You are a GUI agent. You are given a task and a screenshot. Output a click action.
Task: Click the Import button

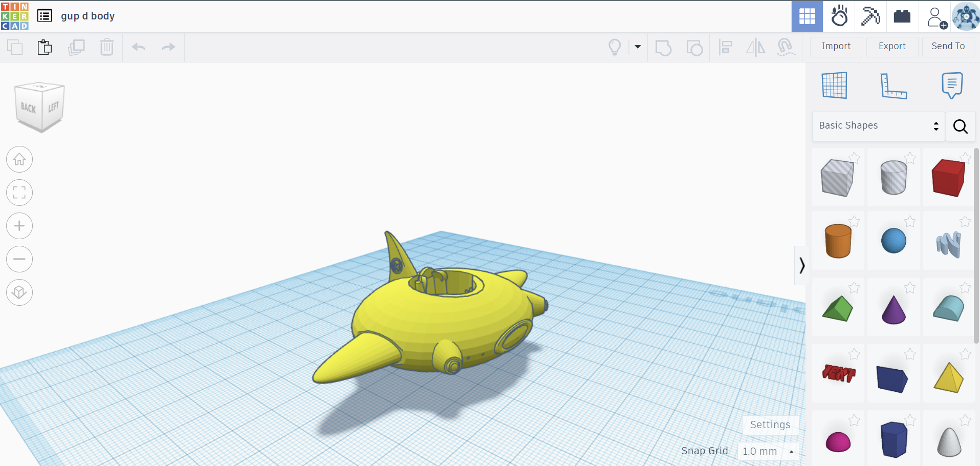point(836,46)
